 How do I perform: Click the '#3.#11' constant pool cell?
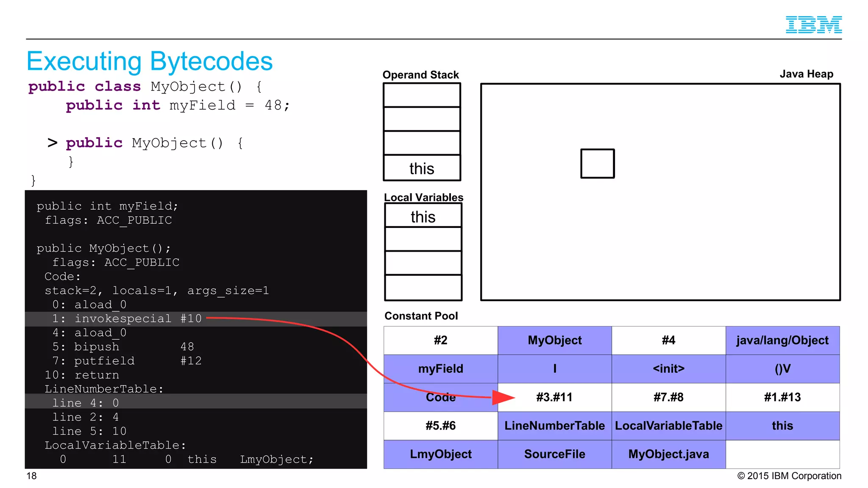[x=554, y=397]
